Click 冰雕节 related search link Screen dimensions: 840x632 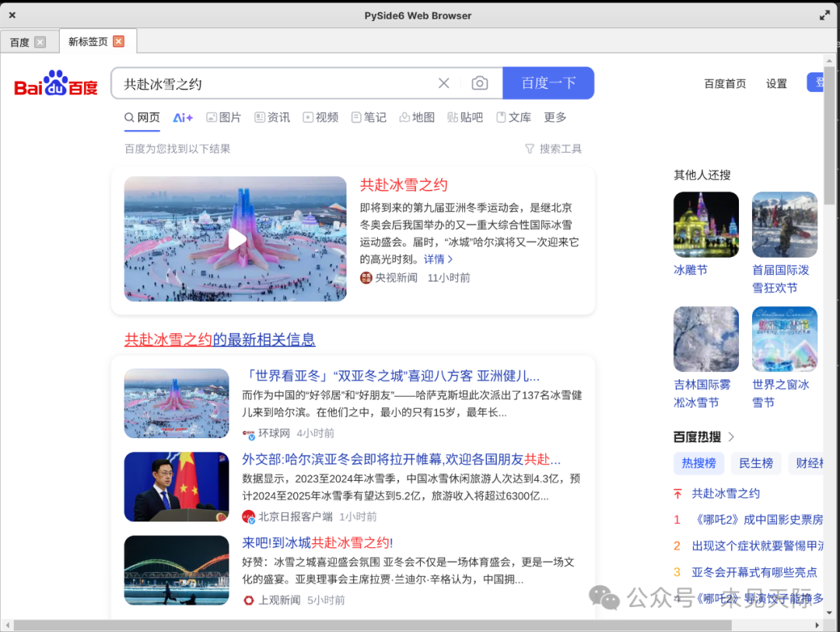(x=691, y=270)
